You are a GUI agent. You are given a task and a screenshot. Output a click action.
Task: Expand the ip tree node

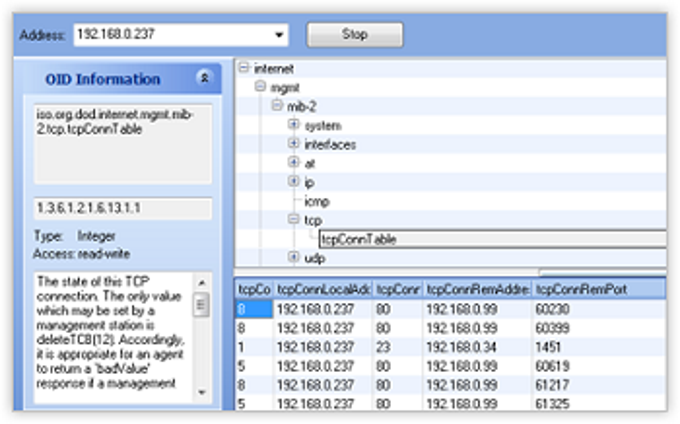tap(294, 181)
